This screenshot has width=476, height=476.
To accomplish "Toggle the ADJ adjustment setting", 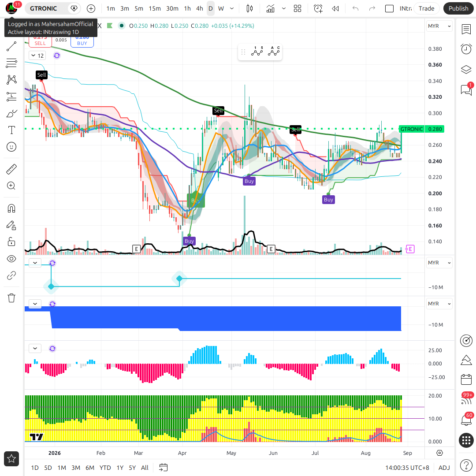I will (444, 468).
